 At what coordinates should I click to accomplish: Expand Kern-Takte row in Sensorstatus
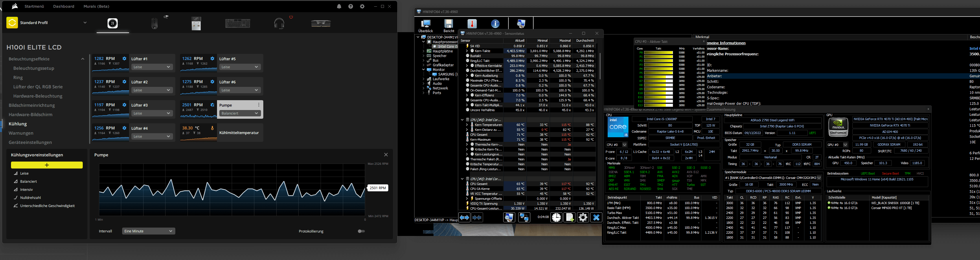pyautogui.click(x=467, y=51)
